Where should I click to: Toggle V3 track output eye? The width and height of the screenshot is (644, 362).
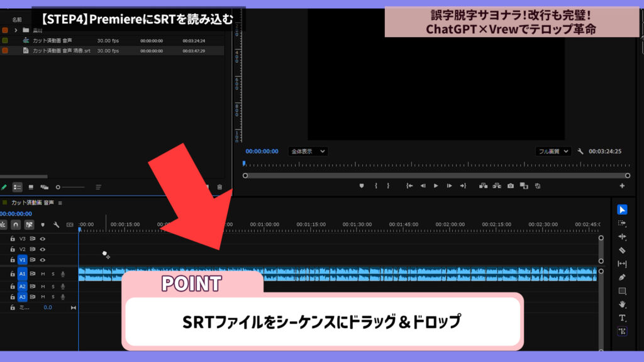43,239
